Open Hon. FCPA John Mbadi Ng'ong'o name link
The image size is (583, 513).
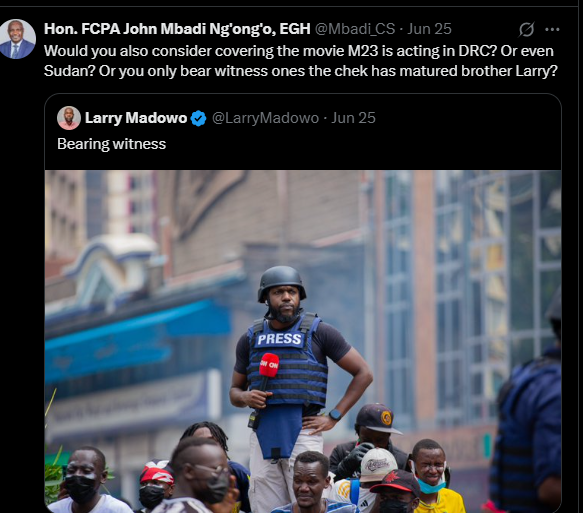coord(177,29)
